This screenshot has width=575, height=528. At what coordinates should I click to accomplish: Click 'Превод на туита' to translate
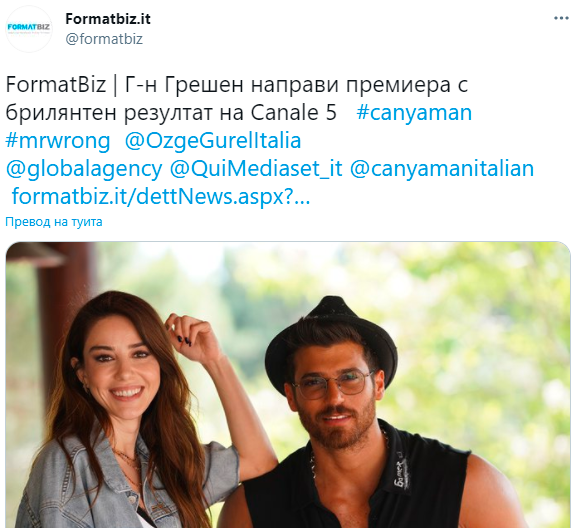[54, 222]
